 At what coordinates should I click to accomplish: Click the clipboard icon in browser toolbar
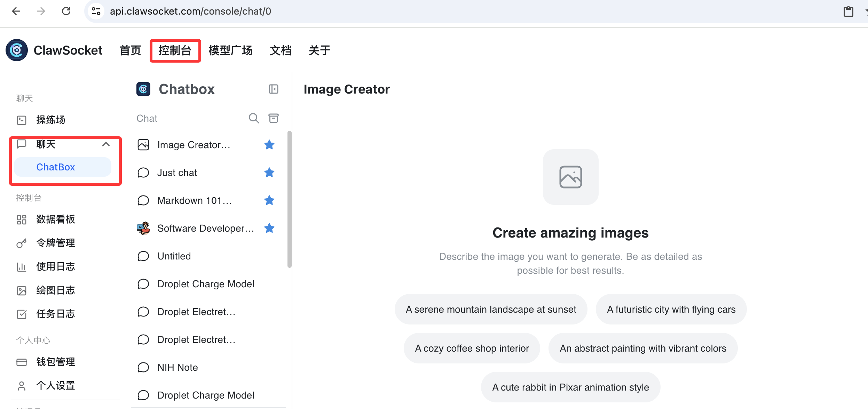pos(848,11)
